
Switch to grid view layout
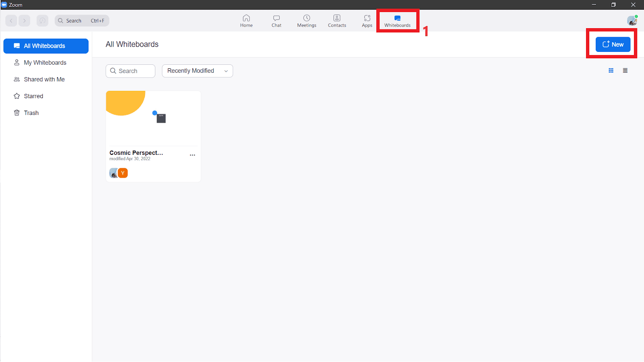[611, 70]
